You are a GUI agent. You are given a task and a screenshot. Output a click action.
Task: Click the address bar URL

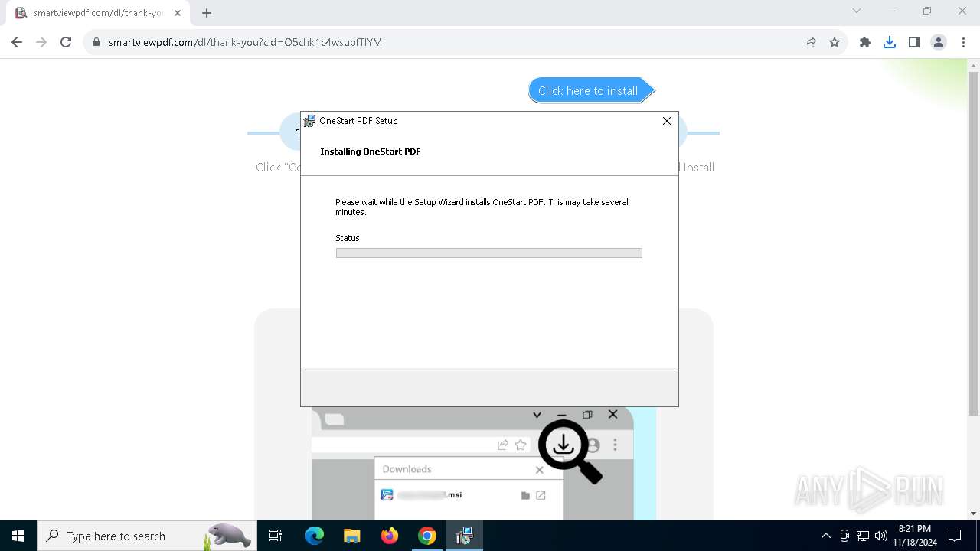coord(245,42)
